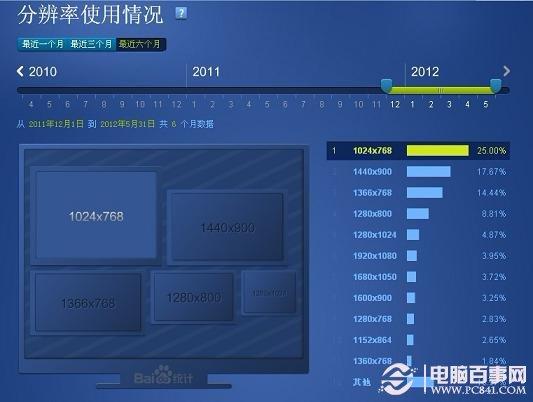Screen dimensions: 533x402
Task: Go to previous year with left arrow
Action: click(20, 71)
